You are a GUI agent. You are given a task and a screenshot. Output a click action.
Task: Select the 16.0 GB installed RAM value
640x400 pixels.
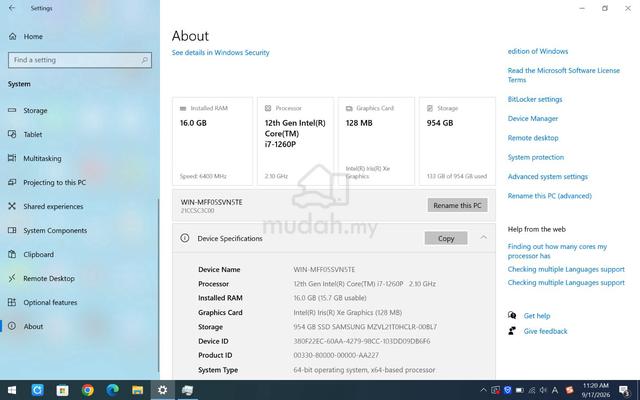pyautogui.click(x=193, y=123)
